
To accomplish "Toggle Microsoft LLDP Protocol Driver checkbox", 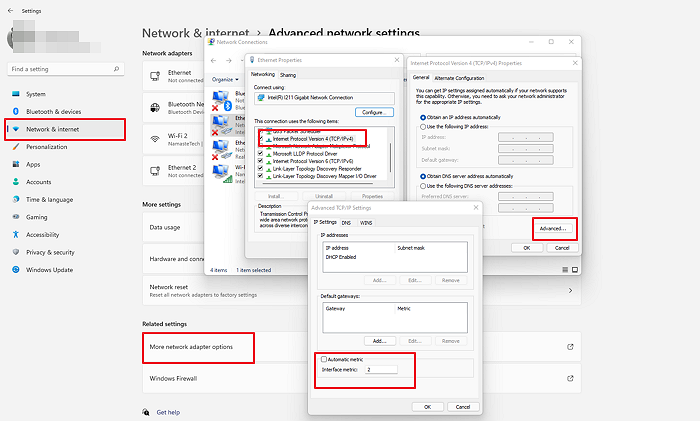I will (260, 153).
